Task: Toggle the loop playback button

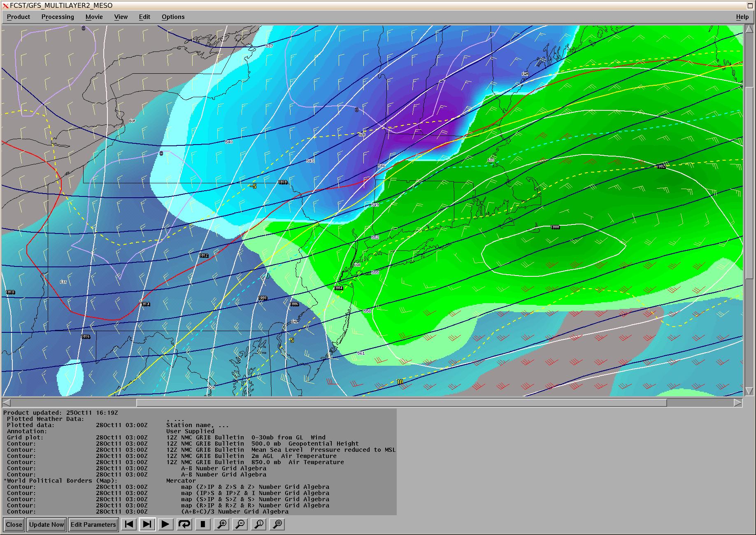Action: point(184,524)
